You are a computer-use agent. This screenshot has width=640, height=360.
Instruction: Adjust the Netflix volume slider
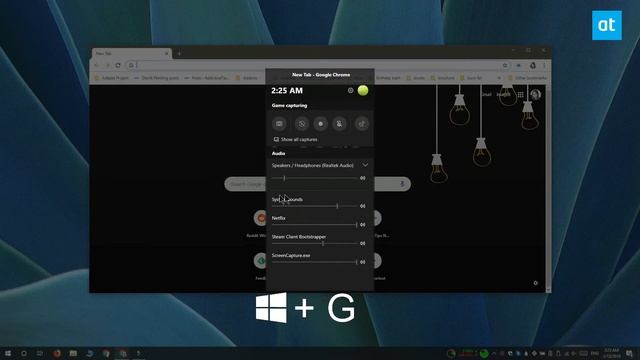(x=314, y=225)
